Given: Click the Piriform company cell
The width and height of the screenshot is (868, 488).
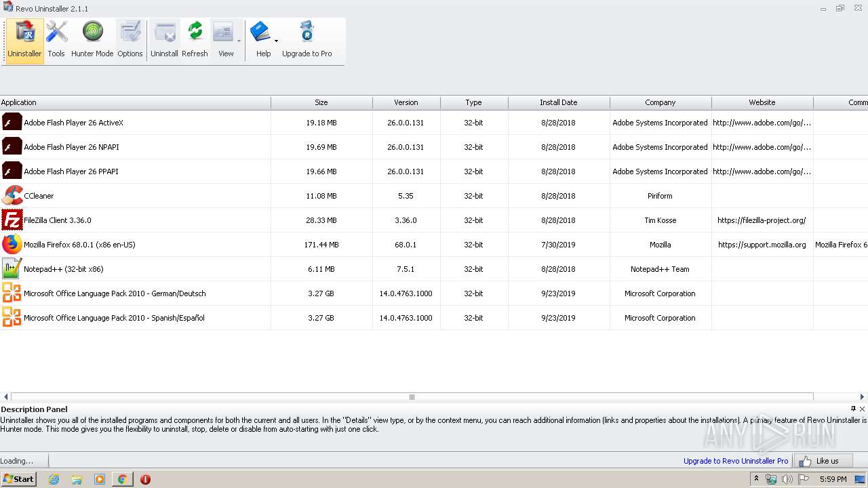Looking at the screenshot, I should (x=660, y=196).
